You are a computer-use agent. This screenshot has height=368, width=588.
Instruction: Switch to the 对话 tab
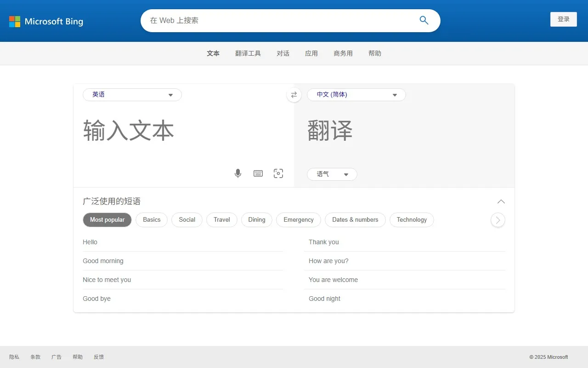(283, 53)
